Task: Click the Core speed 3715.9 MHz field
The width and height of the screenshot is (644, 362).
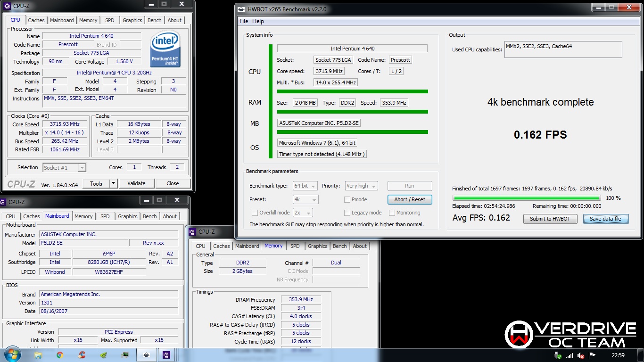Action: (x=329, y=71)
